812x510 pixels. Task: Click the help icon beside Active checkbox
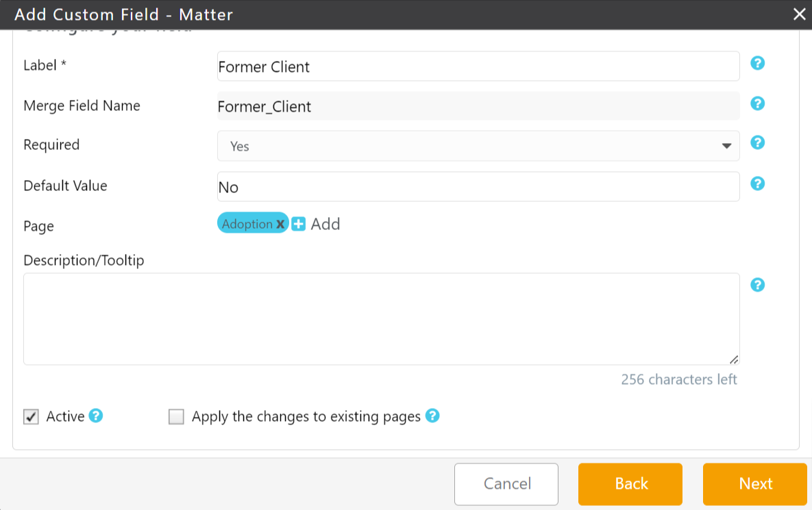coord(96,416)
